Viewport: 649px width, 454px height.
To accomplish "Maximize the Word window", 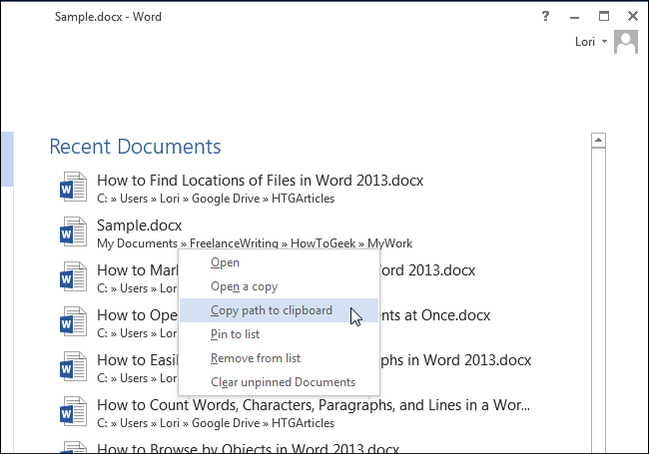I will tap(604, 16).
